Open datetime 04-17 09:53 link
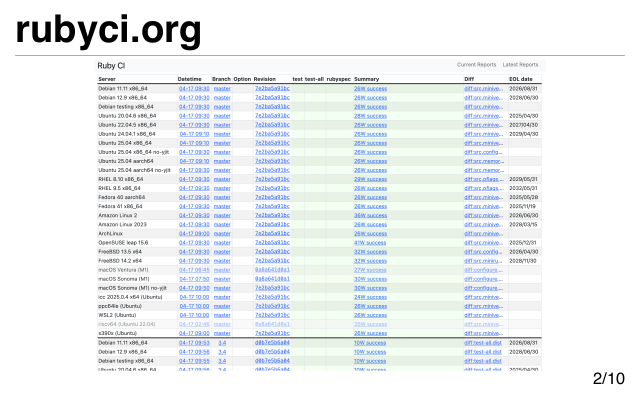The image size is (640, 400). click(194, 343)
